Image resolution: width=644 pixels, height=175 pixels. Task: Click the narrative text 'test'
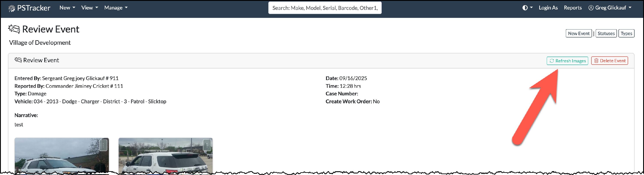point(19,124)
